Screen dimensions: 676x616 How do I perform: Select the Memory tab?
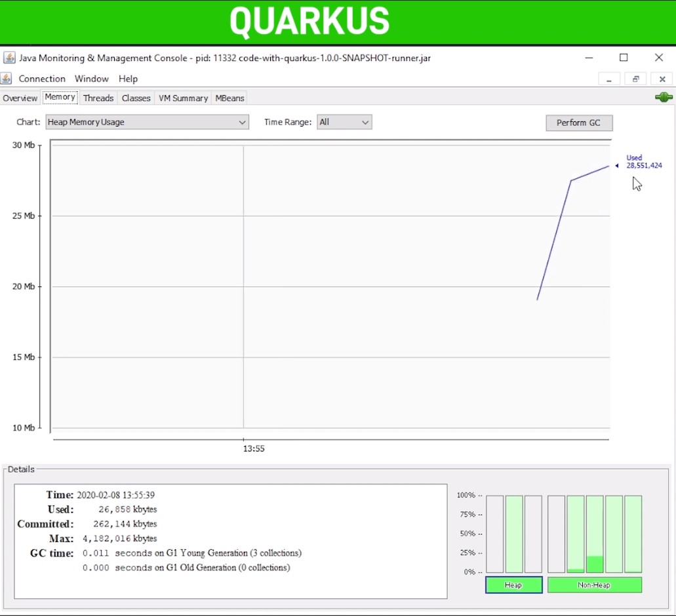[60, 97]
